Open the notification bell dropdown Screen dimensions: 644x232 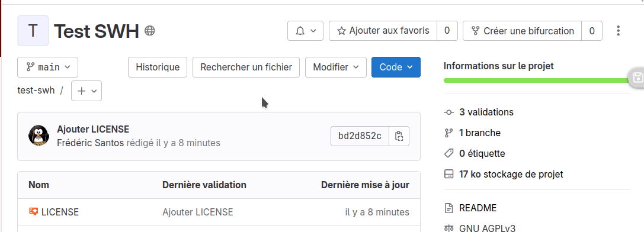point(305,31)
